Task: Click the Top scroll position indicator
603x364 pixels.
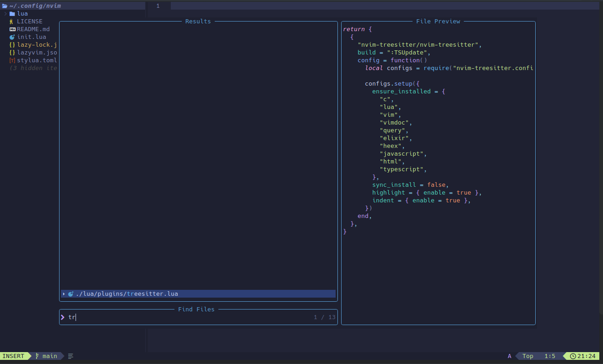Action: (x=528, y=356)
